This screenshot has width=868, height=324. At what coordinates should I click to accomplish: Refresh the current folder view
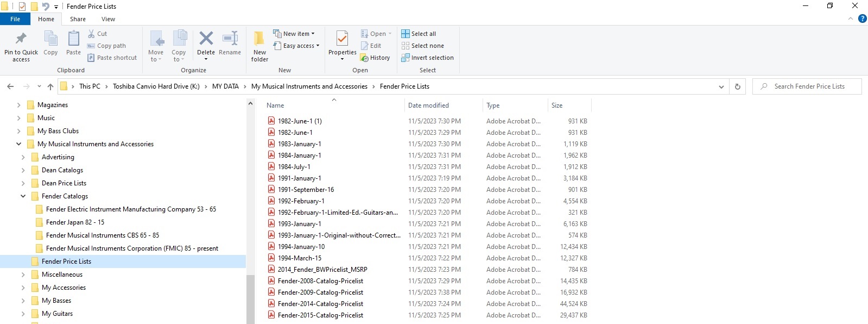point(737,86)
